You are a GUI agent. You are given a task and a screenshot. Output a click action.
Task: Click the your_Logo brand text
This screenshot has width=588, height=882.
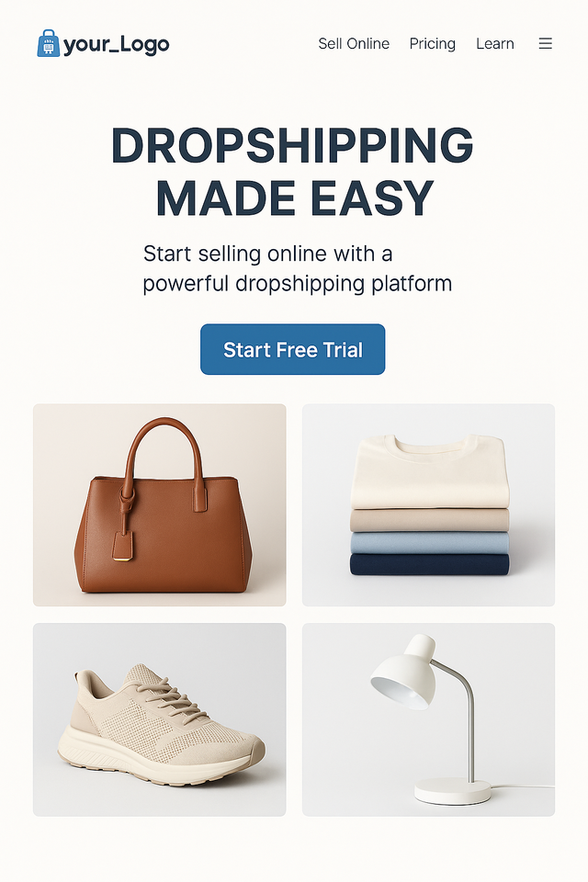tap(117, 44)
